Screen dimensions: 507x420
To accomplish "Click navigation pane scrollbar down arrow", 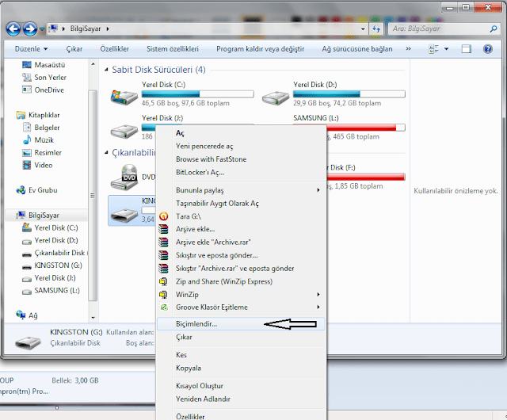I will click(93, 318).
